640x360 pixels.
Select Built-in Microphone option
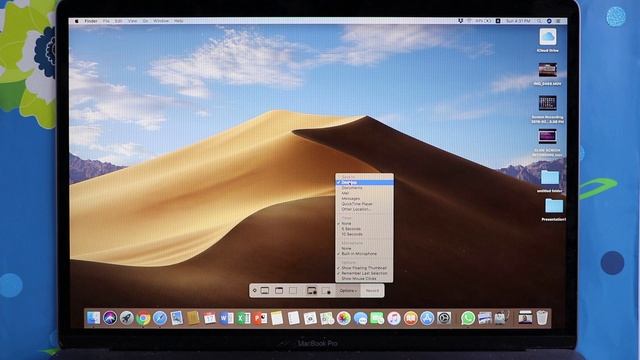[364, 253]
